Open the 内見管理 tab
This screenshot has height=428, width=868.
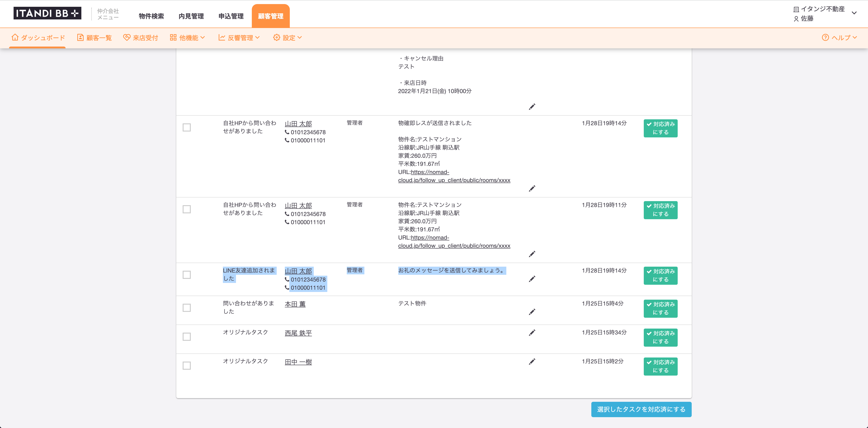[x=191, y=16]
